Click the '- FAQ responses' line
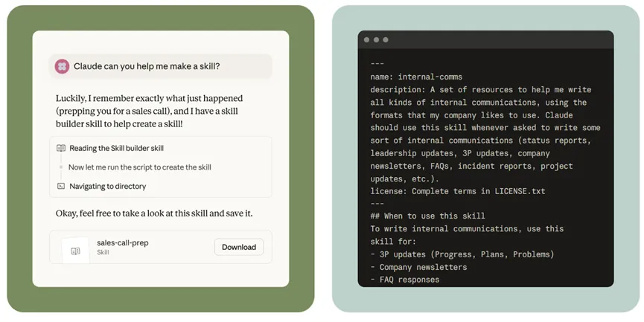 click(x=404, y=280)
